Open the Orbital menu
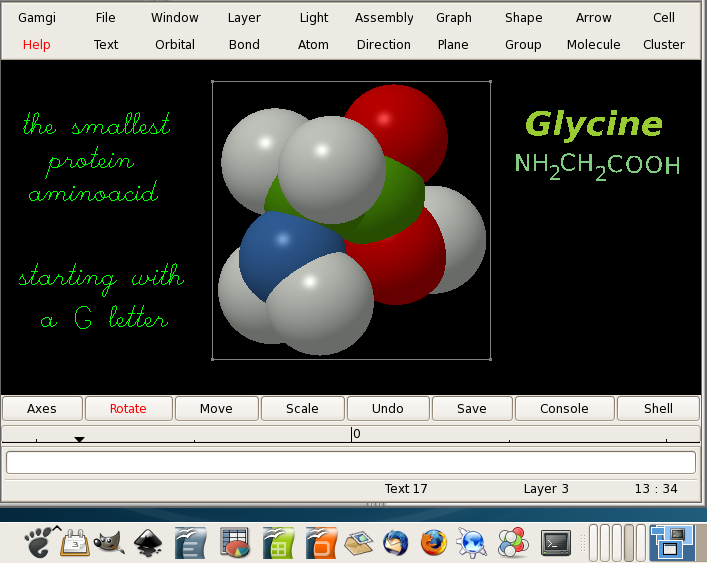This screenshot has height=563, width=707. coord(175,45)
